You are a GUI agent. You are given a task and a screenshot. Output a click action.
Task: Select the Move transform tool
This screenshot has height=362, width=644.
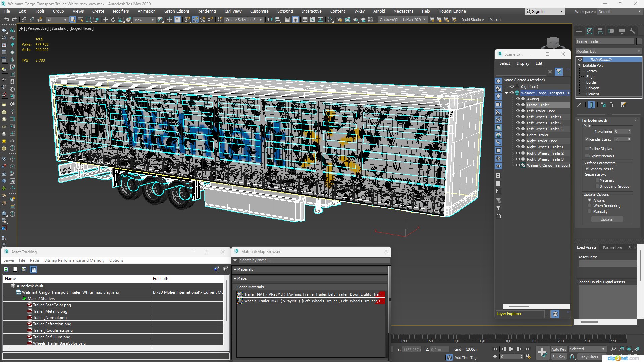pyautogui.click(x=105, y=20)
